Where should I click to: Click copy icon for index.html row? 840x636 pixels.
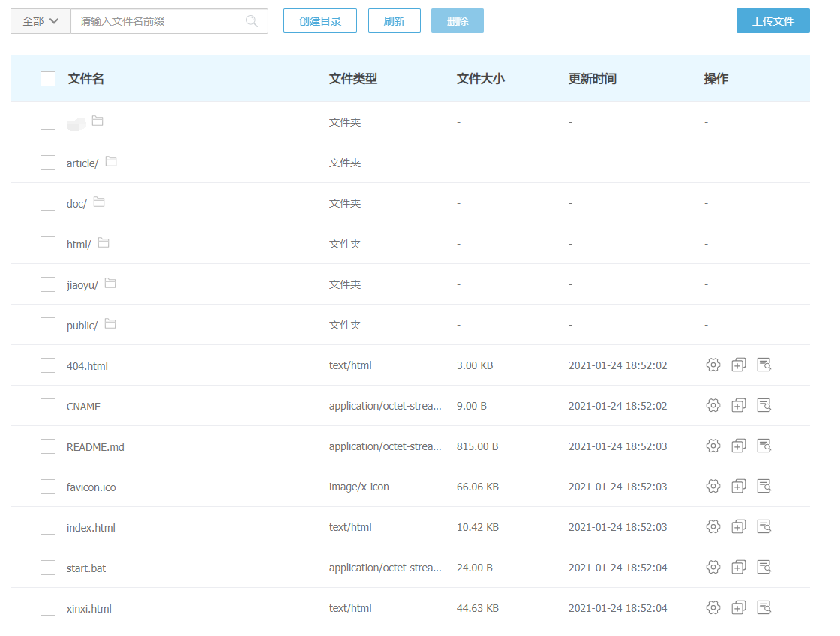click(739, 527)
